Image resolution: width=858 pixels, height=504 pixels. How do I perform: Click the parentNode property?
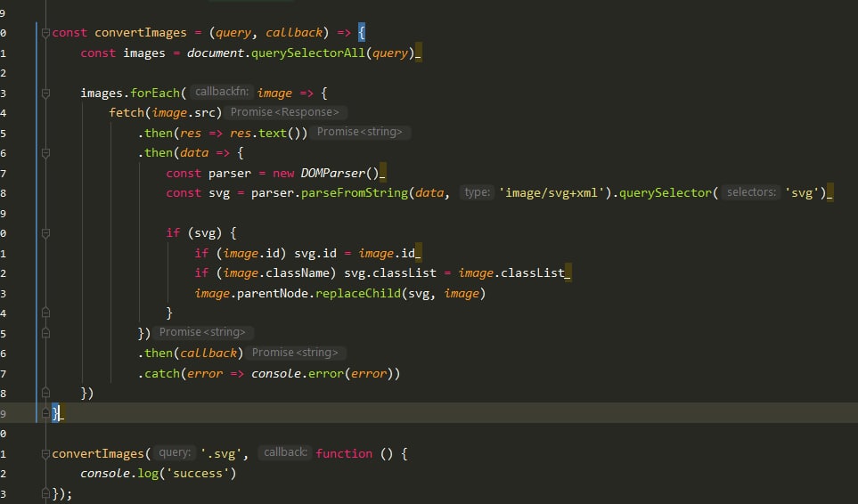click(273, 294)
